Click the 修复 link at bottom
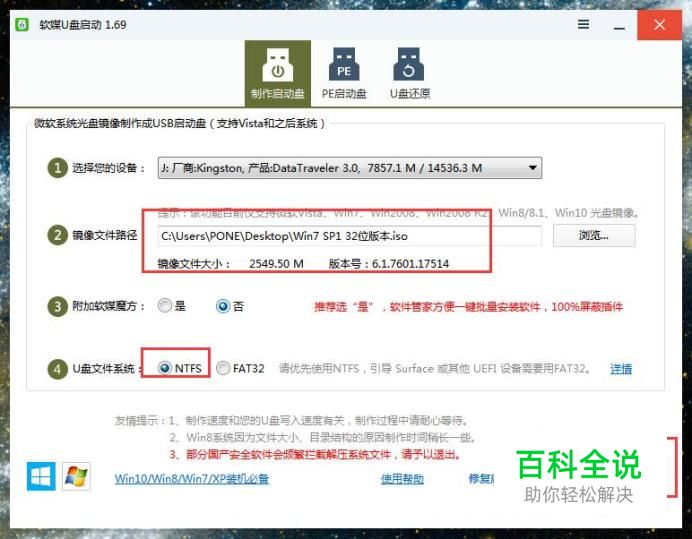 coord(481,479)
